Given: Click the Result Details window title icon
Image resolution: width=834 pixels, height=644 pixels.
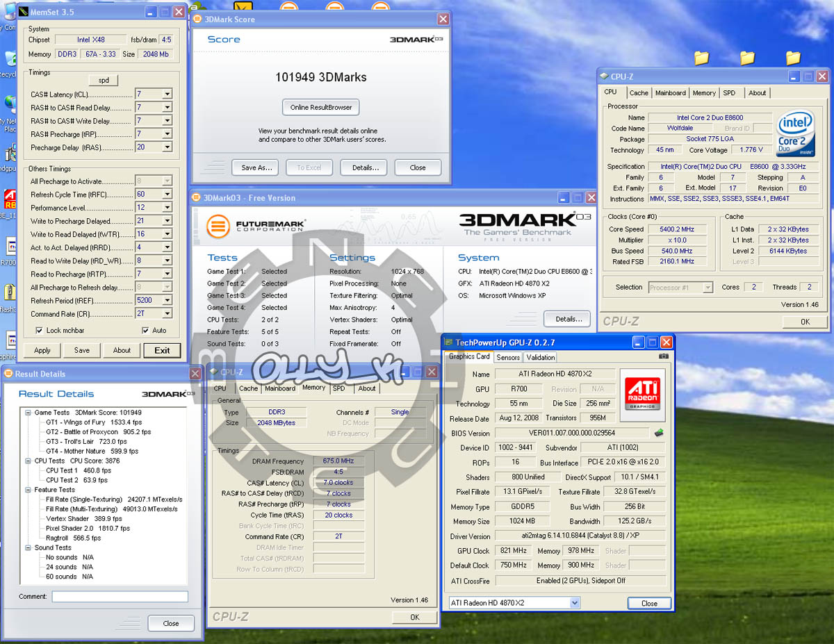Looking at the screenshot, I should click(x=8, y=374).
